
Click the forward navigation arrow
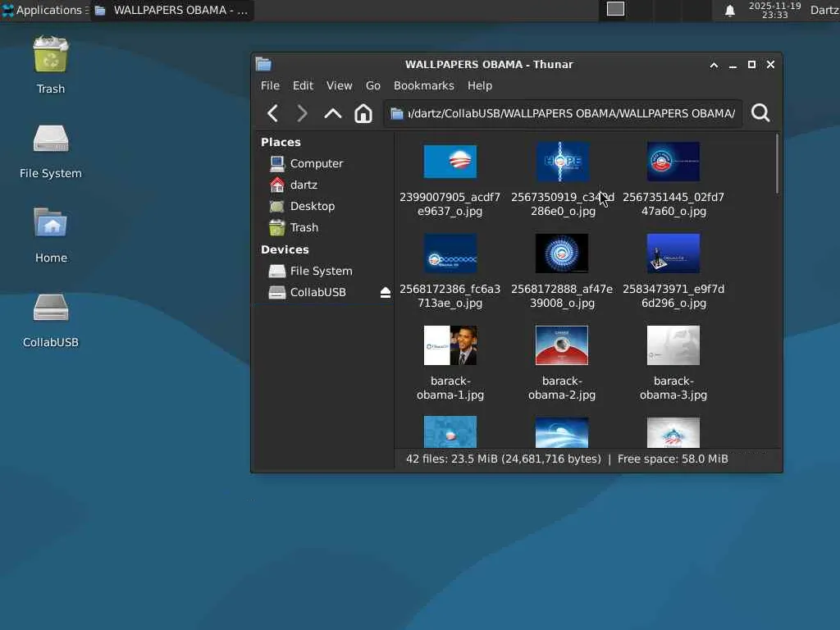point(302,113)
